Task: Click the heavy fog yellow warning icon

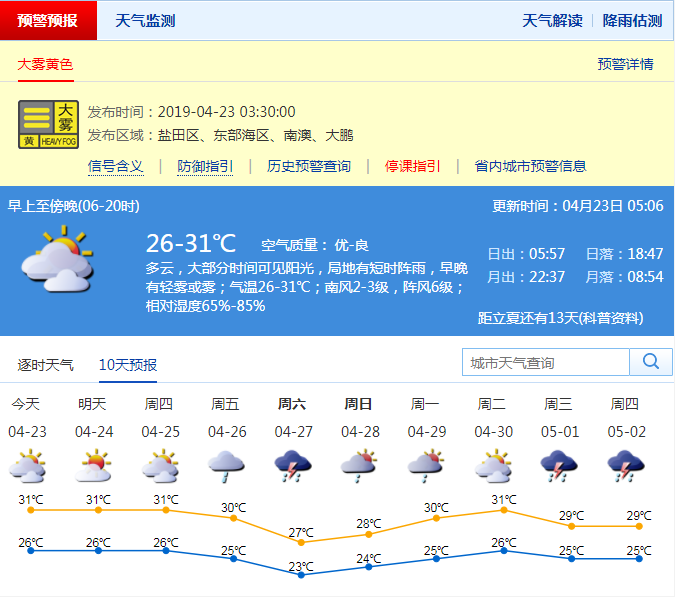Action: tap(48, 125)
